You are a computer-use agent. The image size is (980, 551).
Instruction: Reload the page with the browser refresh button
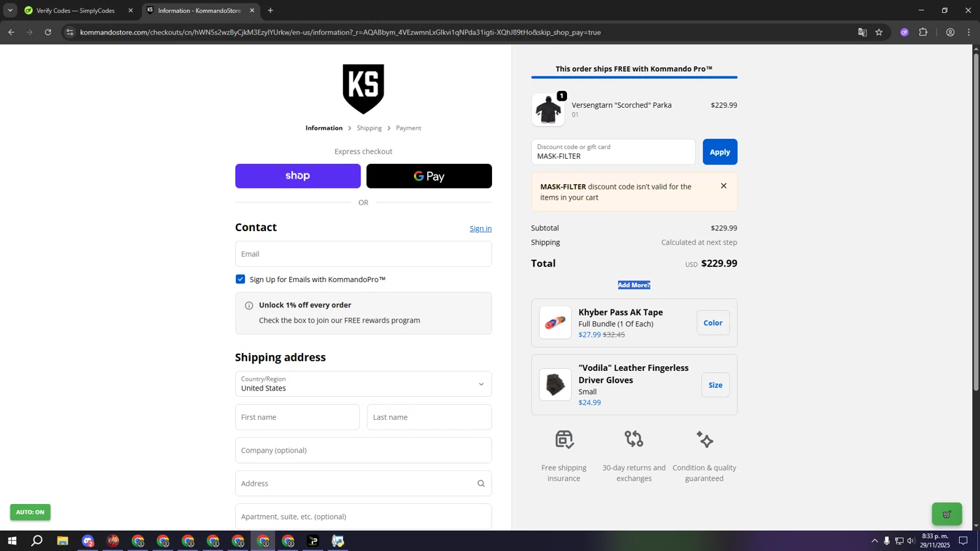point(48,32)
